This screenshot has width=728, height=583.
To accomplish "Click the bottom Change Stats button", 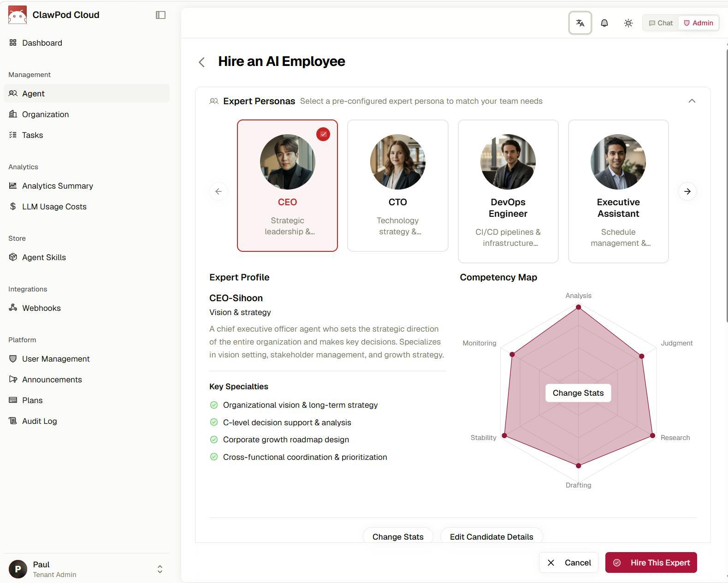I will point(398,536).
